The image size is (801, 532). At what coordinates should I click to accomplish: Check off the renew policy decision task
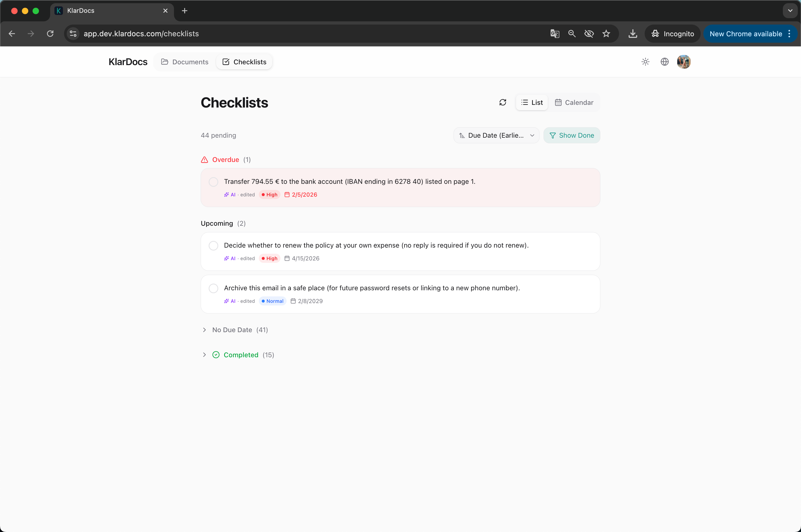point(213,246)
